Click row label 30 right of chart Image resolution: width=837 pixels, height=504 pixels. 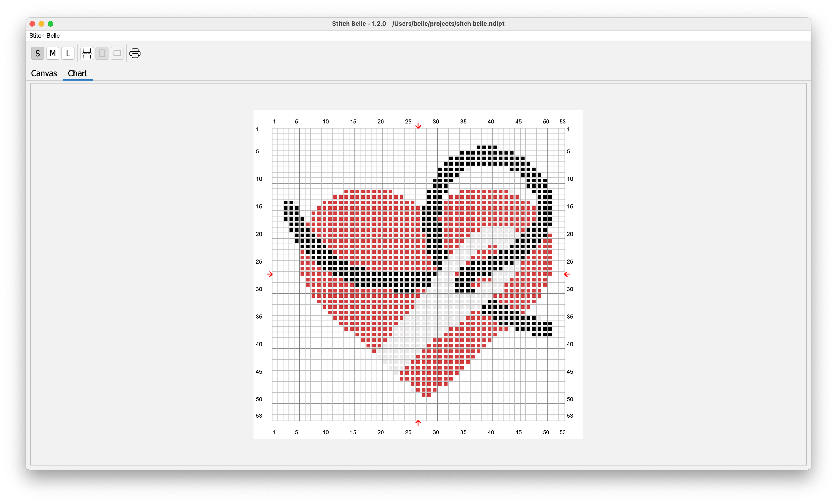tap(570, 289)
